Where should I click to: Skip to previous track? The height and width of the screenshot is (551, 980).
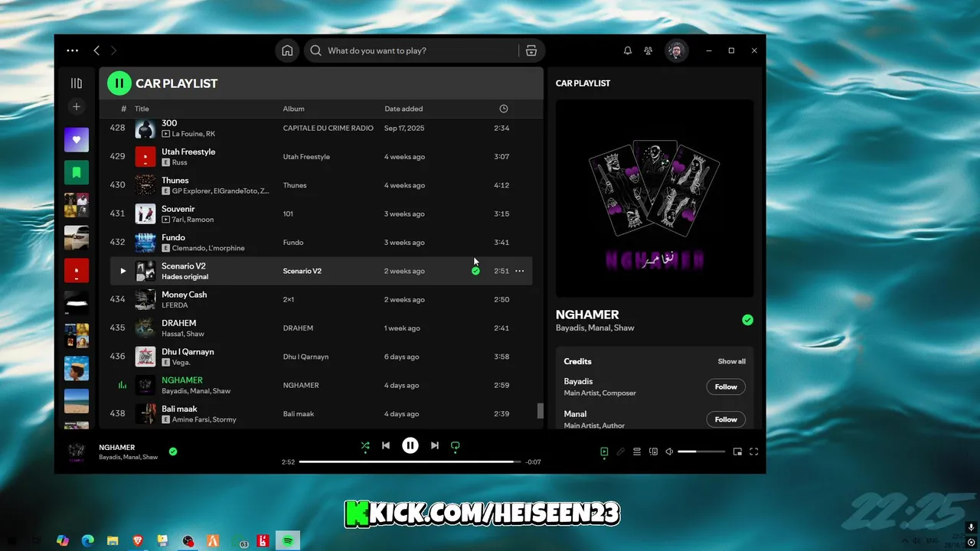[386, 445]
